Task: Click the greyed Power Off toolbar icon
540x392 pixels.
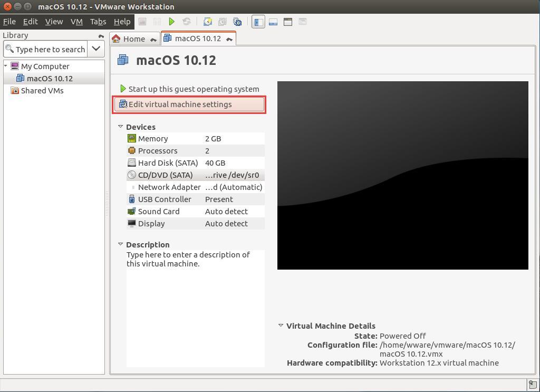Action: pyautogui.click(x=142, y=22)
